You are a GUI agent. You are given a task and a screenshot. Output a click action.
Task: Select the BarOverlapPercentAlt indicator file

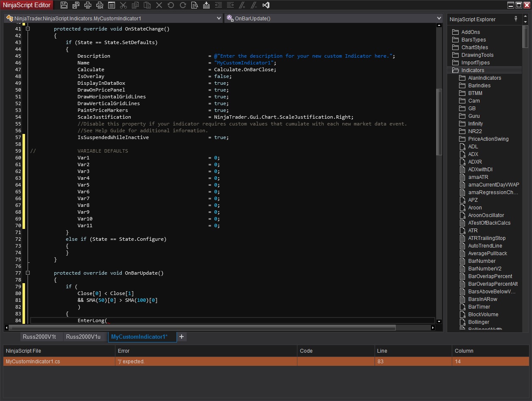[493, 284]
